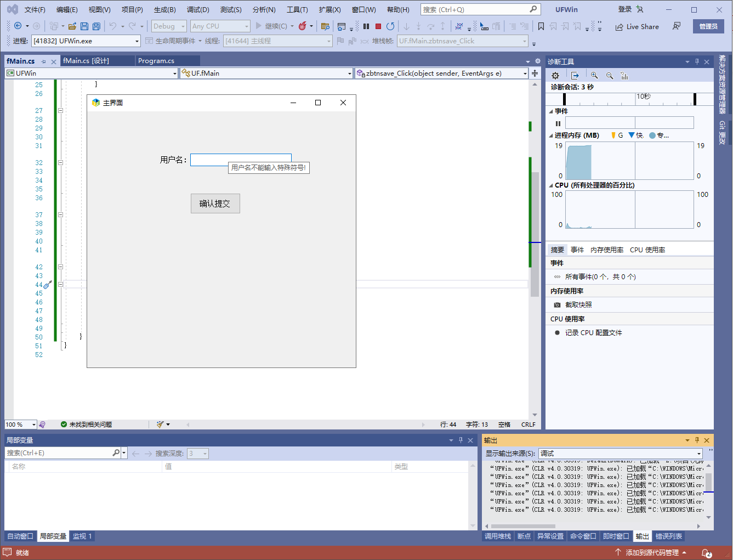Open the find in files folder icon
Screen dimensions: 733x560
[325, 26]
